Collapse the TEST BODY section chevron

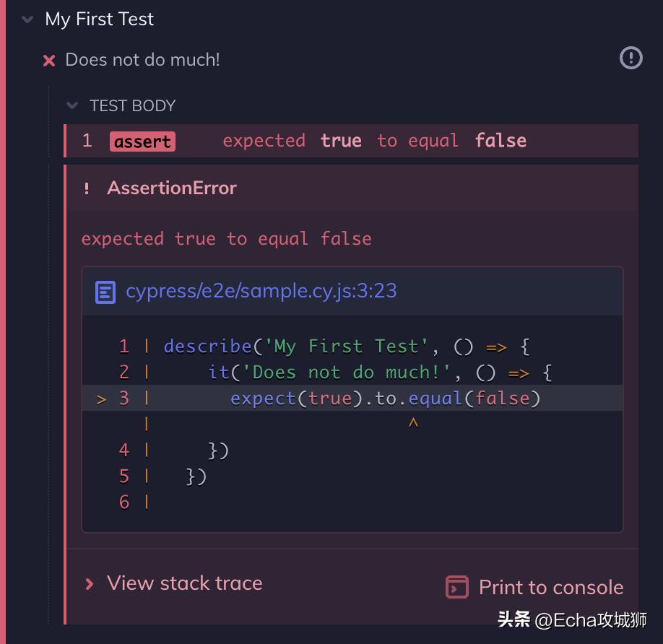(72, 105)
